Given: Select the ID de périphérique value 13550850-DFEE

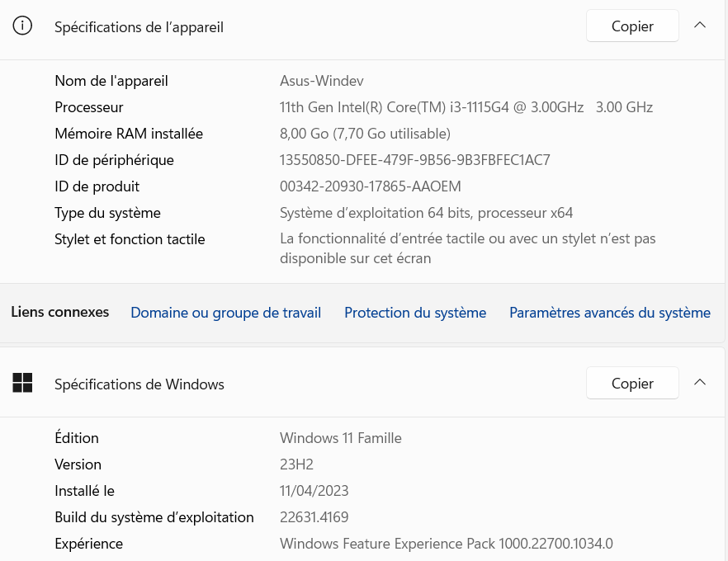Looking at the screenshot, I should tap(414, 160).
